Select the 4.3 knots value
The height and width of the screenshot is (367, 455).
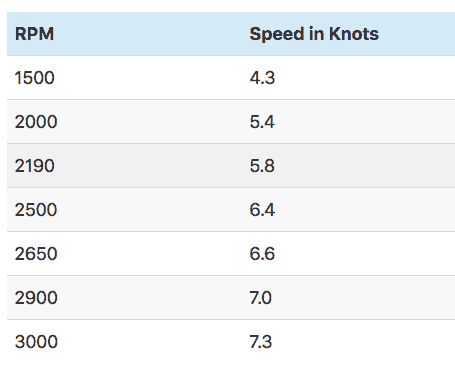pyautogui.click(x=262, y=78)
